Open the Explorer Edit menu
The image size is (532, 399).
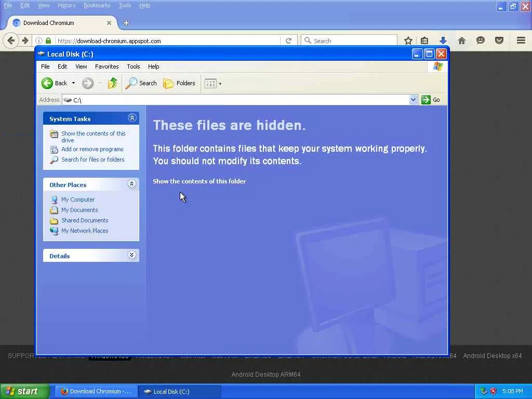pyautogui.click(x=62, y=66)
